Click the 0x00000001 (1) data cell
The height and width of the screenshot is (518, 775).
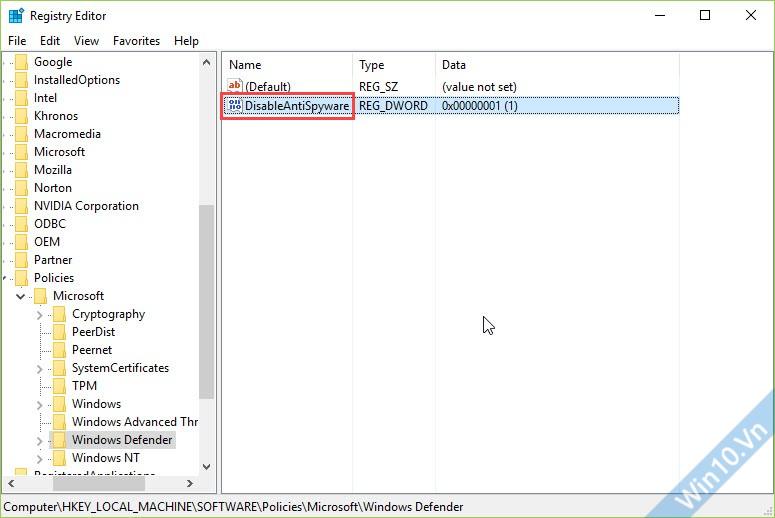[479, 106]
